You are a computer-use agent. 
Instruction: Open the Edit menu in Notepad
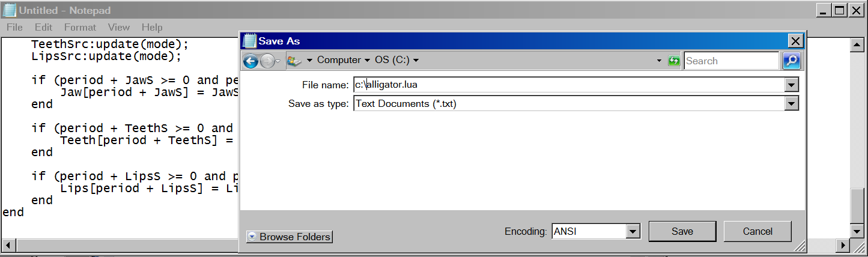pyautogui.click(x=43, y=27)
